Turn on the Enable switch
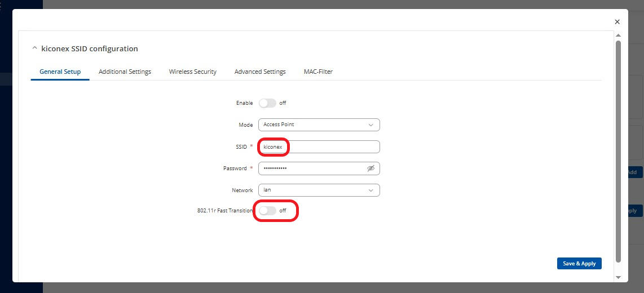 [267, 103]
